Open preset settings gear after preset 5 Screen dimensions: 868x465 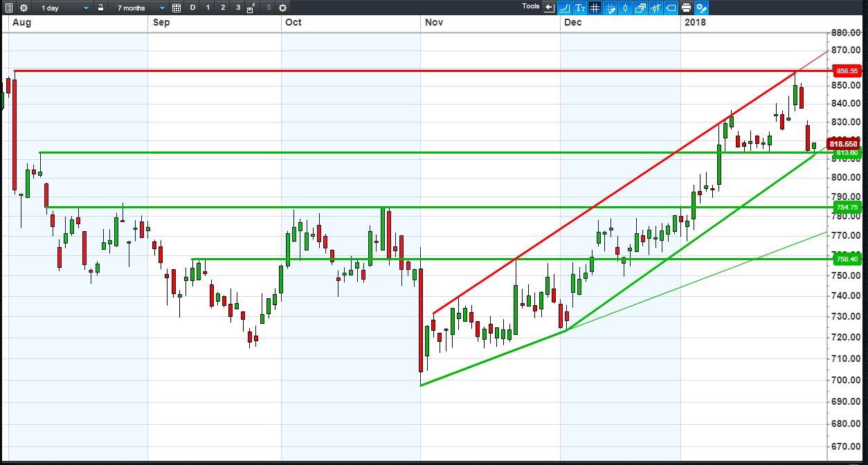[x=282, y=8]
